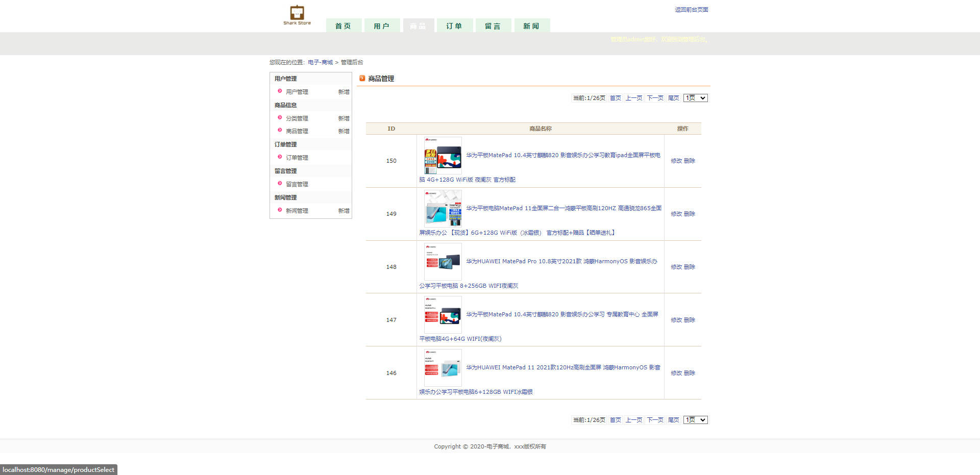The height and width of the screenshot is (475, 980).
Task: Click the bullet icon beside 新闻管理 link
Action: (280, 210)
